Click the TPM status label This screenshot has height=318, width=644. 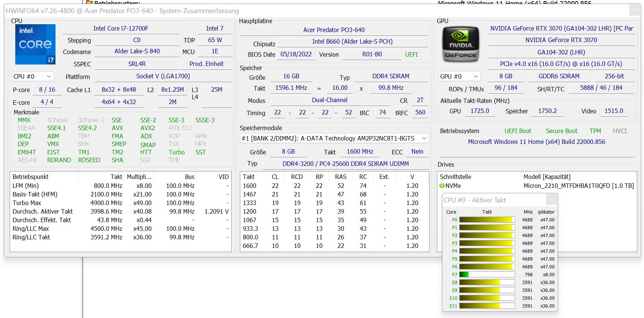pos(595,131)
